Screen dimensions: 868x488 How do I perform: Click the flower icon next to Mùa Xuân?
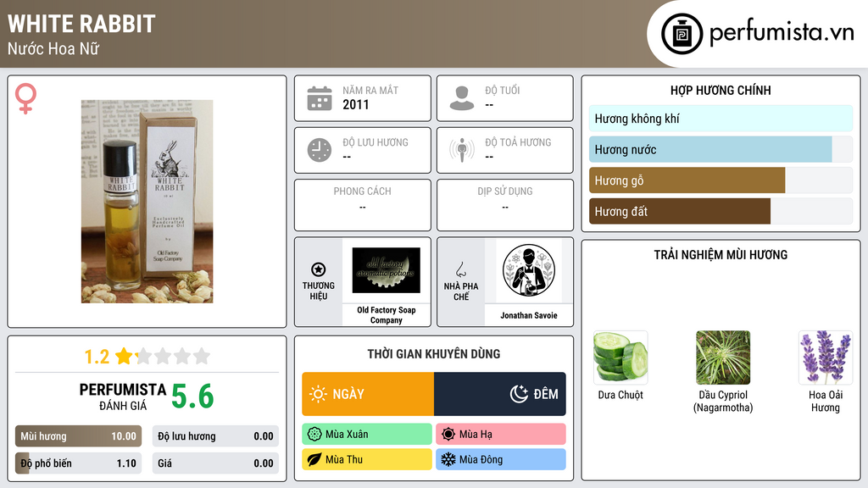click(314, 435)
